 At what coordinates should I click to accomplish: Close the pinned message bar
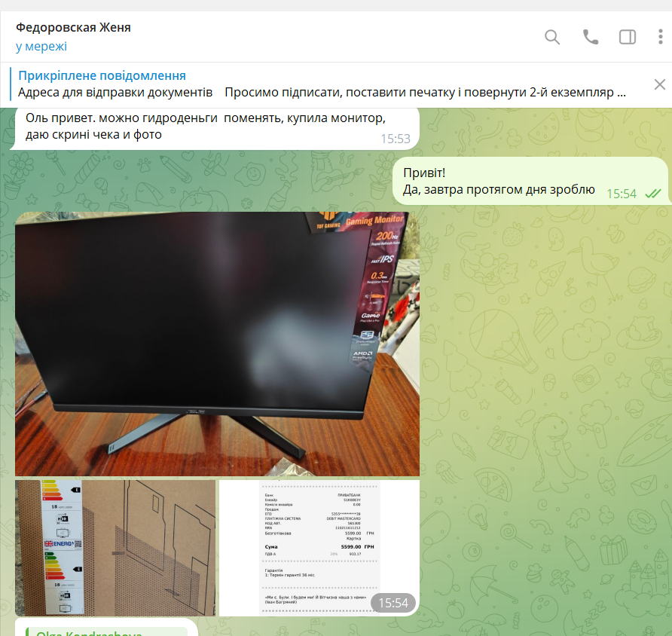(x=660, y=84)
